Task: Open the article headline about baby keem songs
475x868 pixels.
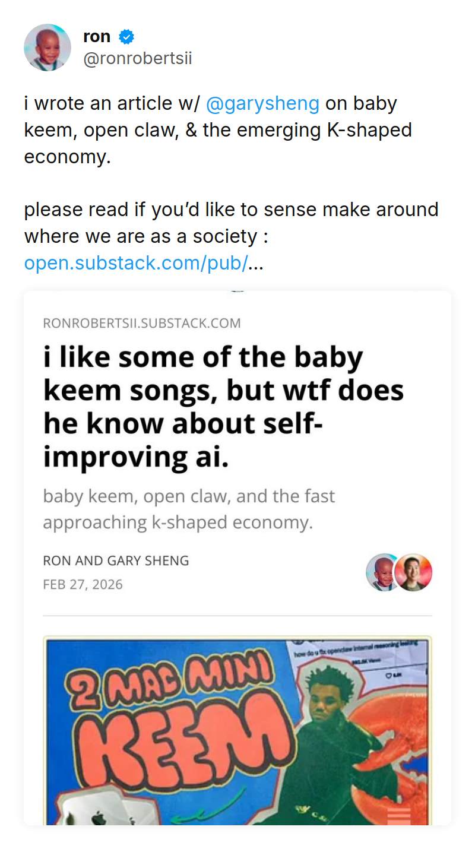Action: click(223, 407)
